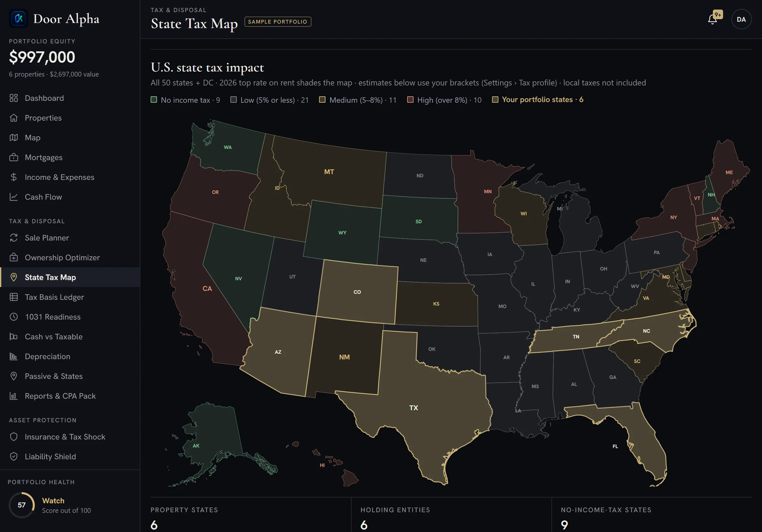Click the Dashboard grid icon
The height and width of the screenshot is (532, 762).
pyautogui.click(x=14, y=98)
